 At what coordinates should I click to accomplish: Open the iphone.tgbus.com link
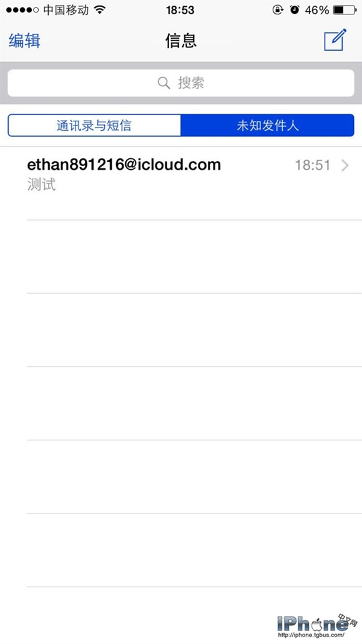pyautogui.click(x=311, y=635)
